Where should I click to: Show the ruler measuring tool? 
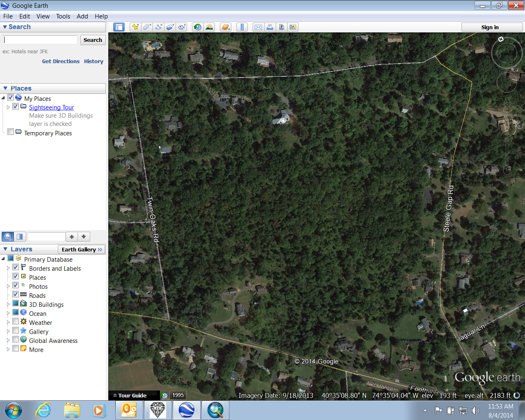click(242, 27)
